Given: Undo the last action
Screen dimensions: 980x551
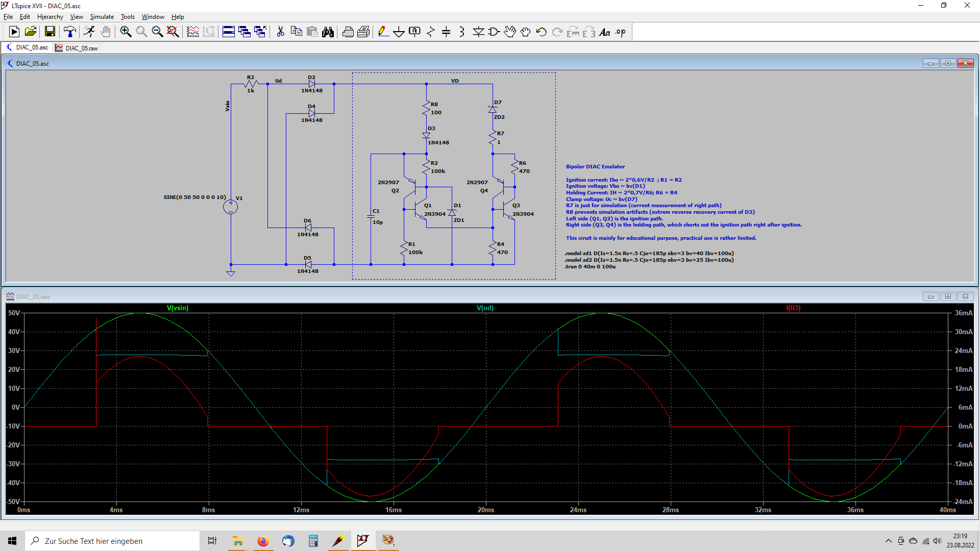Looking at the screenshot, I should pos(542,32).
